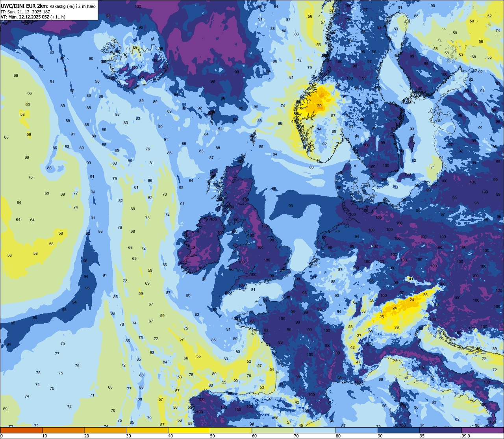
Task: Click the darkest orange legend swatch below 10
Action: tap(21, 430)
